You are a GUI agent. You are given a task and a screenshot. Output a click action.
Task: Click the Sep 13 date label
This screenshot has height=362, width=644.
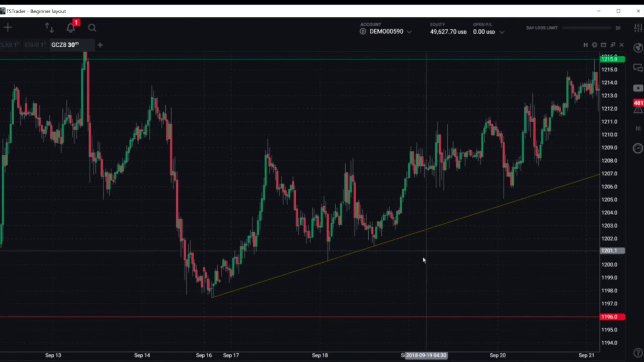(x=53, y=355)
